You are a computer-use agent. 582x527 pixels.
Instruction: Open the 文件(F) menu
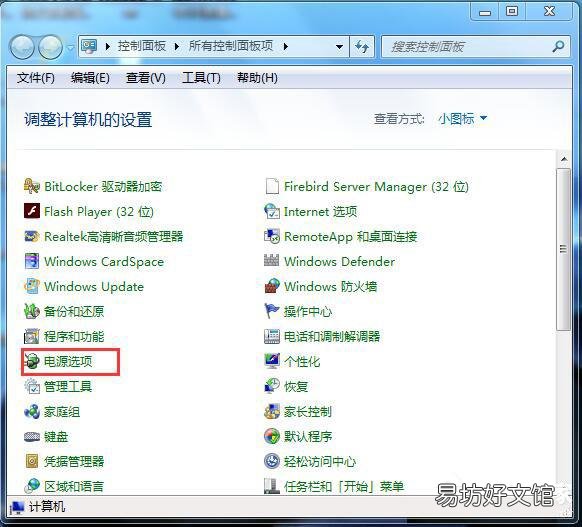click(x=36, y=78)
